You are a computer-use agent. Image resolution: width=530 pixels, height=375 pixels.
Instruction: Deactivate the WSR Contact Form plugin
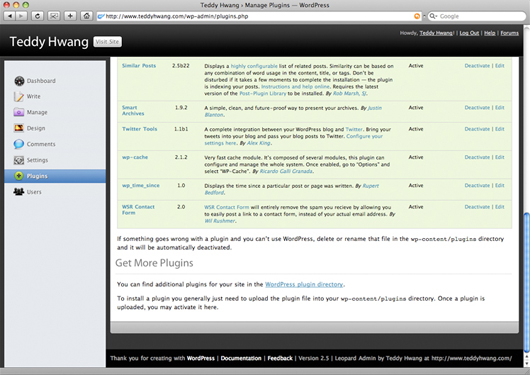click(477, 207)
